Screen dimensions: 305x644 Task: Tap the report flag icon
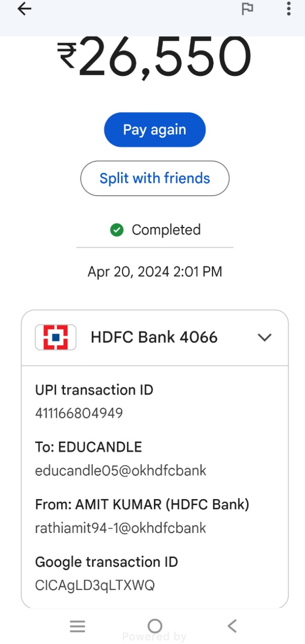[247, 9]
